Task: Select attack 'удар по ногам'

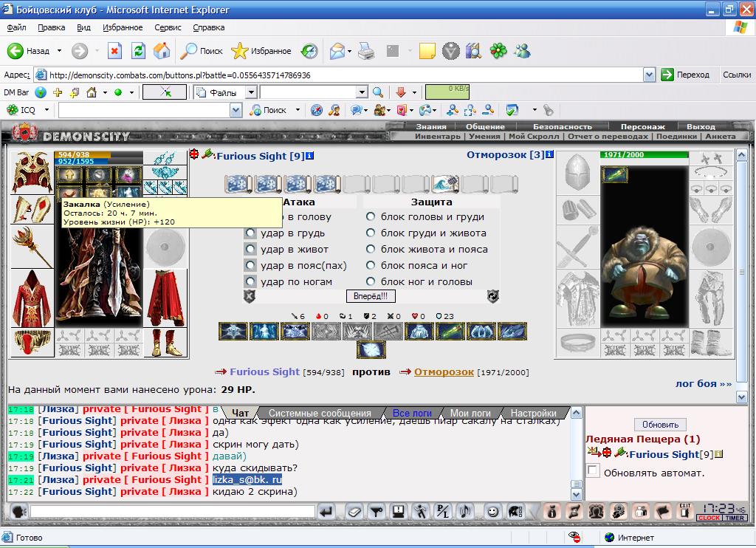Action: [250, 281]
